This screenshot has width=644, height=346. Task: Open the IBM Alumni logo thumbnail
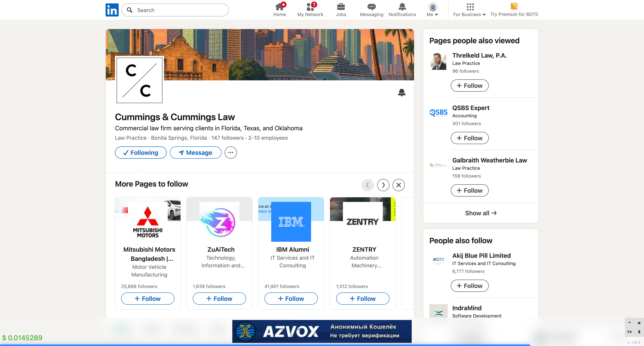(291, 222)
